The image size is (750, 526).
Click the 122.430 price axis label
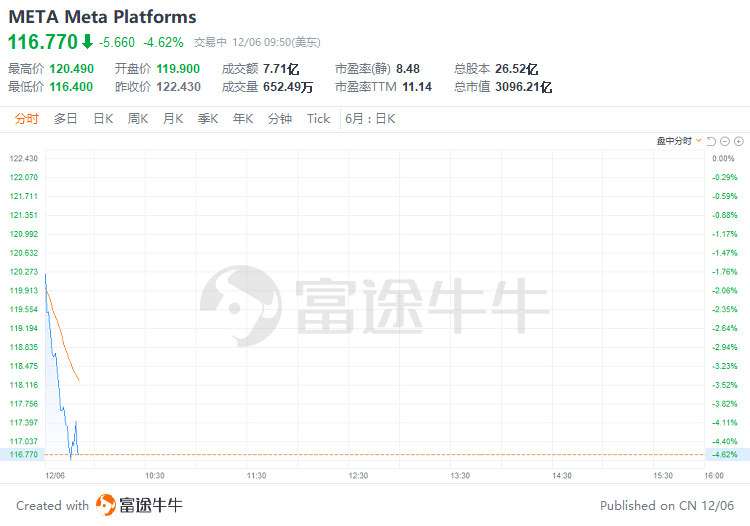pyautogui.click(x=23, y=158)
